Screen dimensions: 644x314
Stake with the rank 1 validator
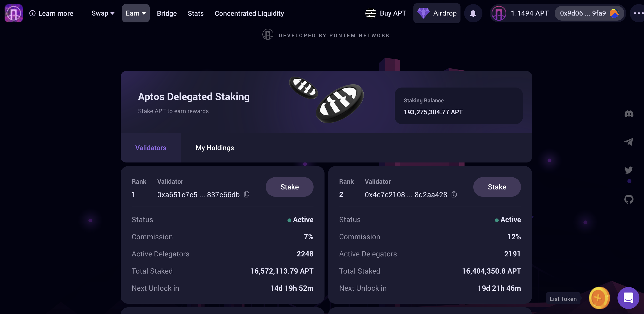click(289, 187)
